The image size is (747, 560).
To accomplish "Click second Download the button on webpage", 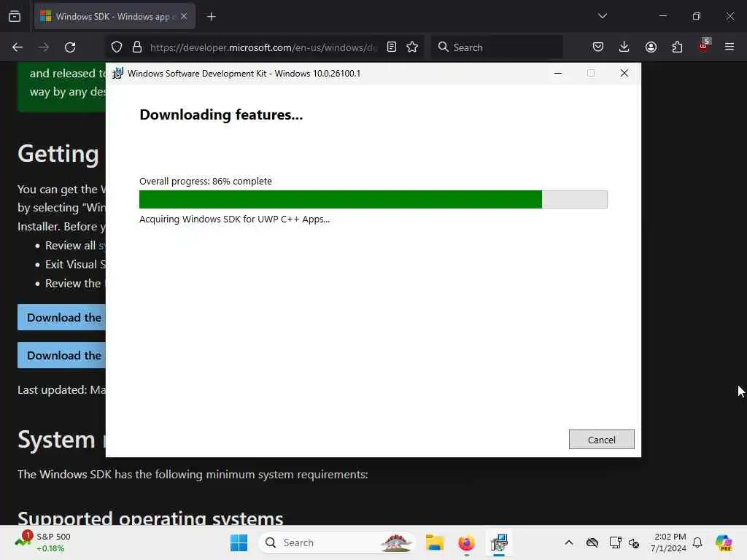I will coord(61,355).
